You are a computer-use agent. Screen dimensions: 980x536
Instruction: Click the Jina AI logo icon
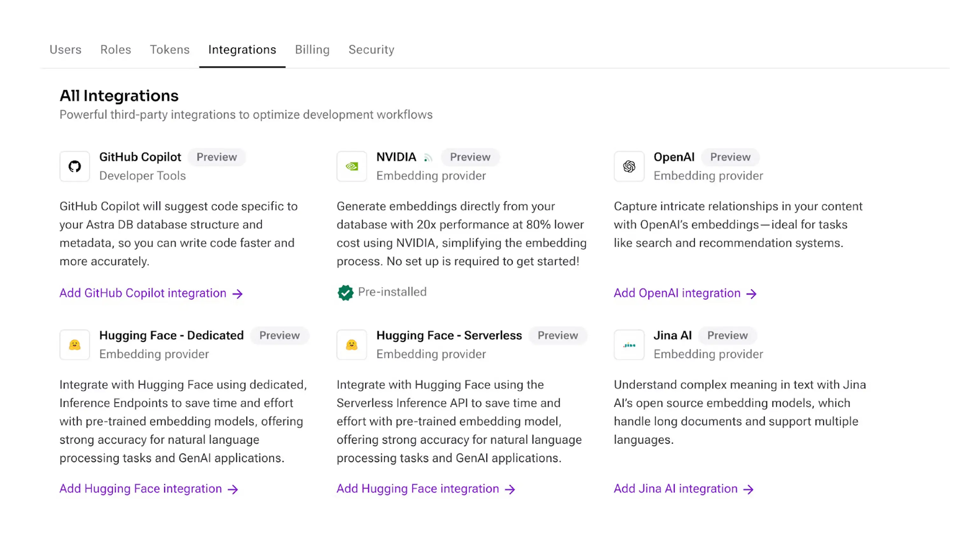point(629,345)
